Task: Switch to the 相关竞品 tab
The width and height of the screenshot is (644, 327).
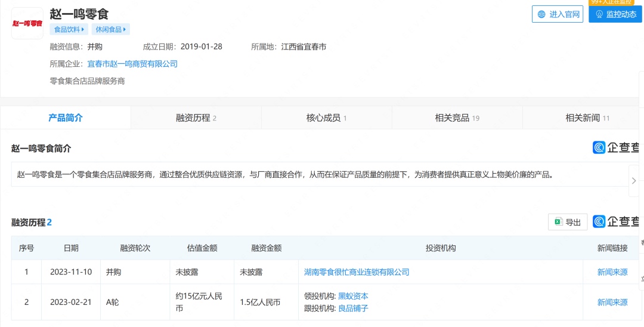Action: point(457,118)
